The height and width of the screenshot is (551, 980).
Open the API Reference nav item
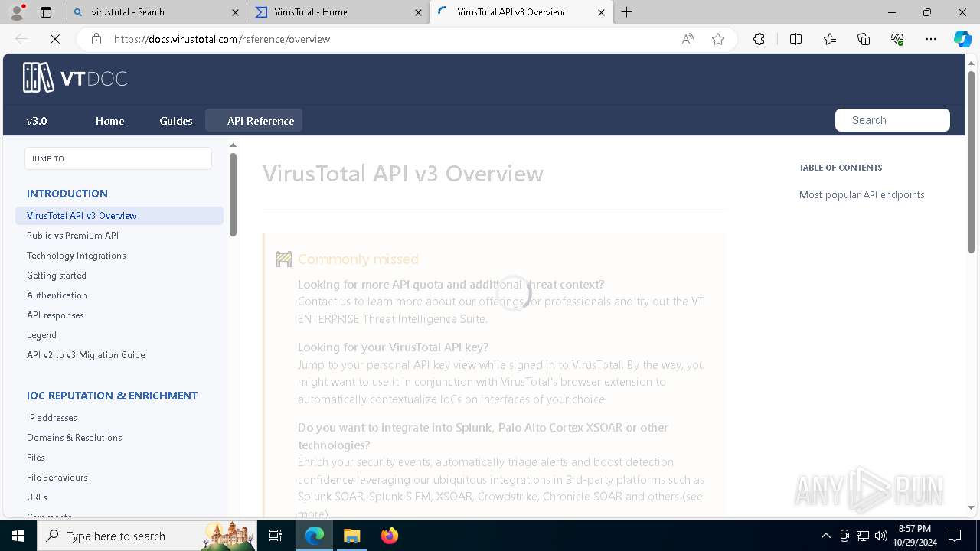(x=254, y=121)
